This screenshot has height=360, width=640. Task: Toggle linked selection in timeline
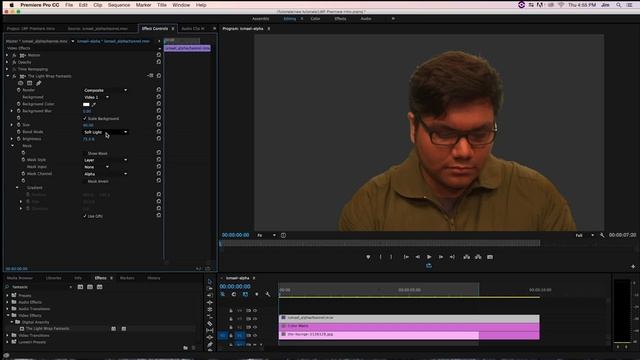point(245,294)
